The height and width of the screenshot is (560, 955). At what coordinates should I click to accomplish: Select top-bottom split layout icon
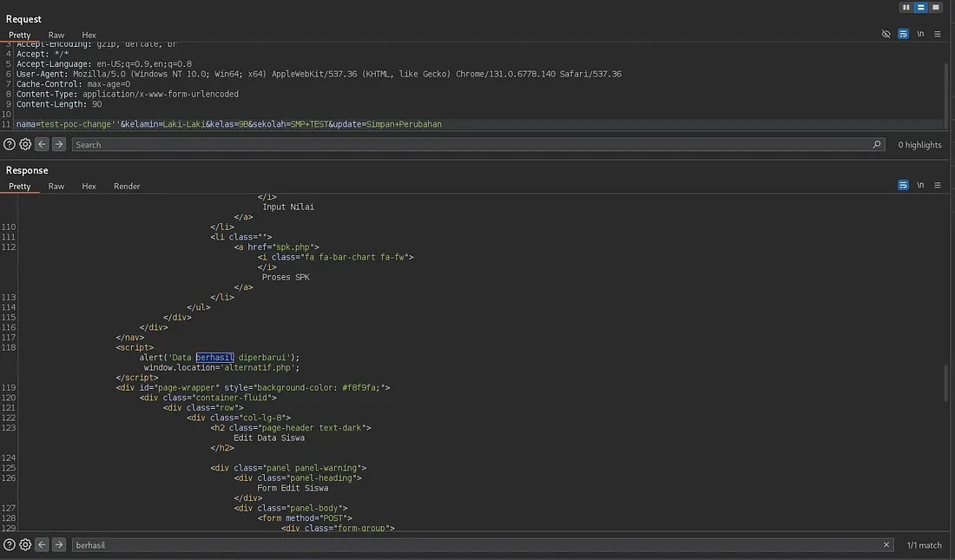coord(921,7)
